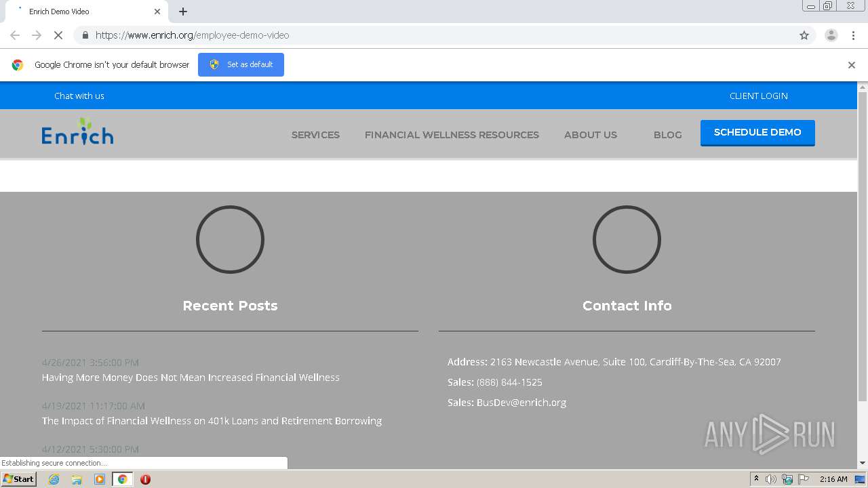Click the Chrome icon in the infobar
This screenshot has height=488, width=868.
pos(18,65)
